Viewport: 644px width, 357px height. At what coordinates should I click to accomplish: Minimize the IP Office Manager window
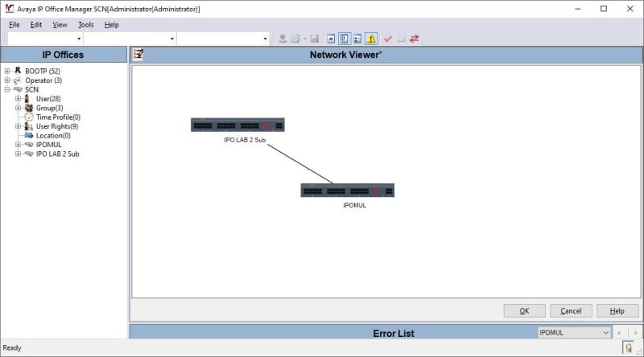[578, 9]
